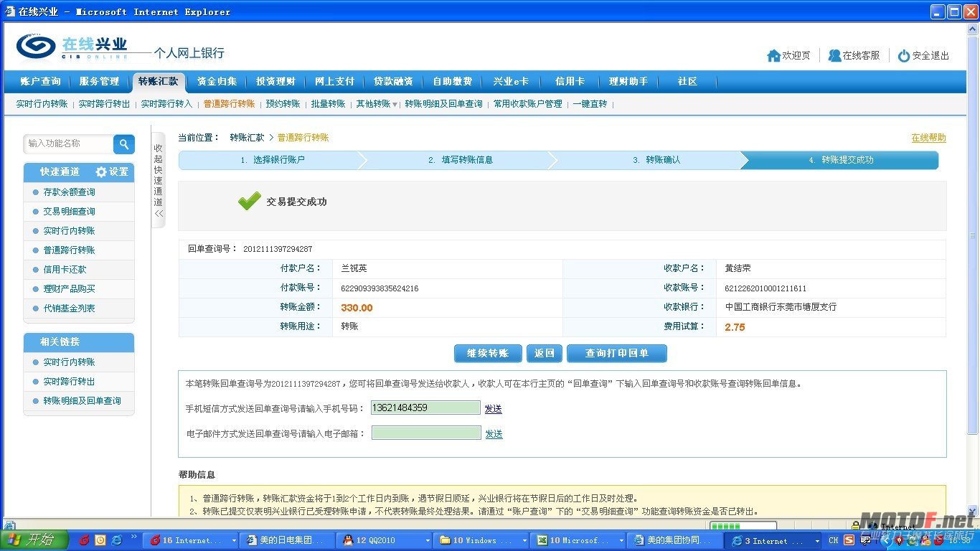Click the safe logout power icon

pyautogui.click(x=904, y=55)
